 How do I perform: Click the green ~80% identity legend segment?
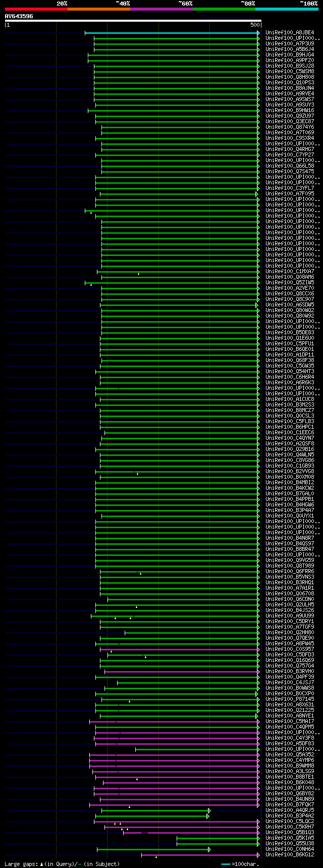pos(224,9)
